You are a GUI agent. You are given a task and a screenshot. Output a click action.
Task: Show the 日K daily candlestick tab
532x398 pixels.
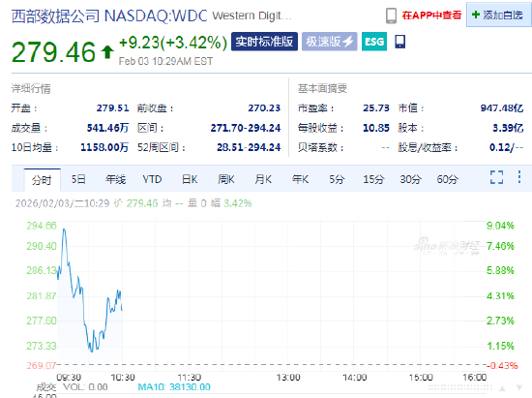coord(190,179)
